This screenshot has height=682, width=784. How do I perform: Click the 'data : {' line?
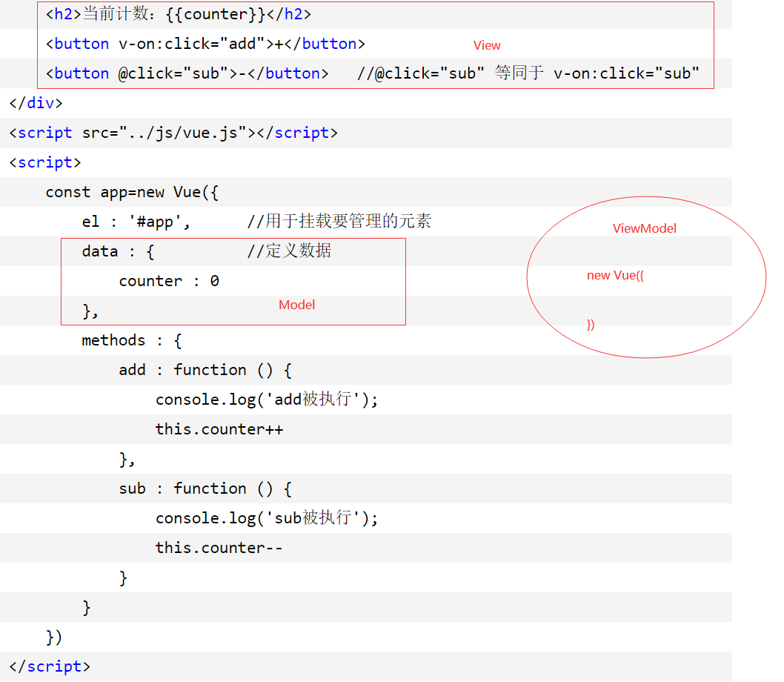[118, 251]
